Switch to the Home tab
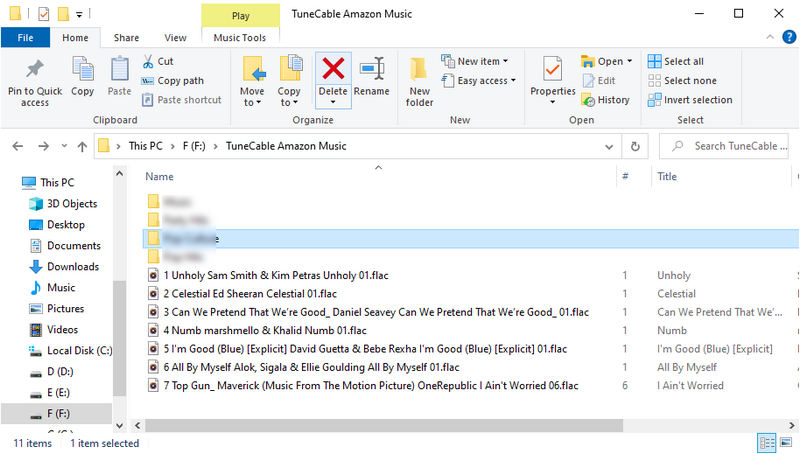 coord(75,38)
